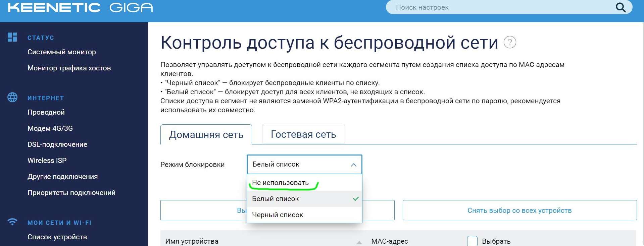The height and width of the screenshot is (246, 644).
Task: Switch to Домашняя сеть tab
Action: pyautogui.click(x=206, y=134)
